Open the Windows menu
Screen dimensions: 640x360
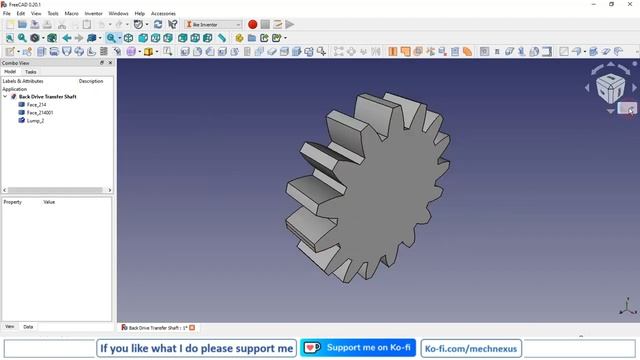pyautogui.click(x=118, y=13)
